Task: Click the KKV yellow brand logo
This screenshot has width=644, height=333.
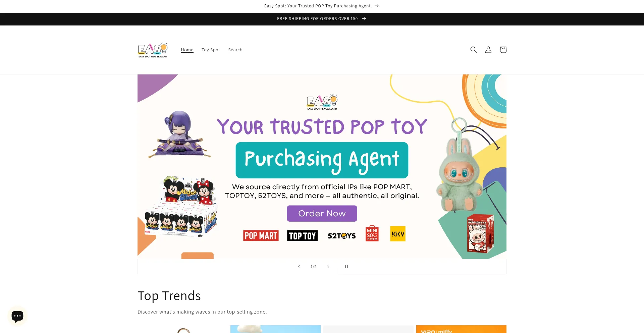Action: pyautogui.click(x=398, y=234)
